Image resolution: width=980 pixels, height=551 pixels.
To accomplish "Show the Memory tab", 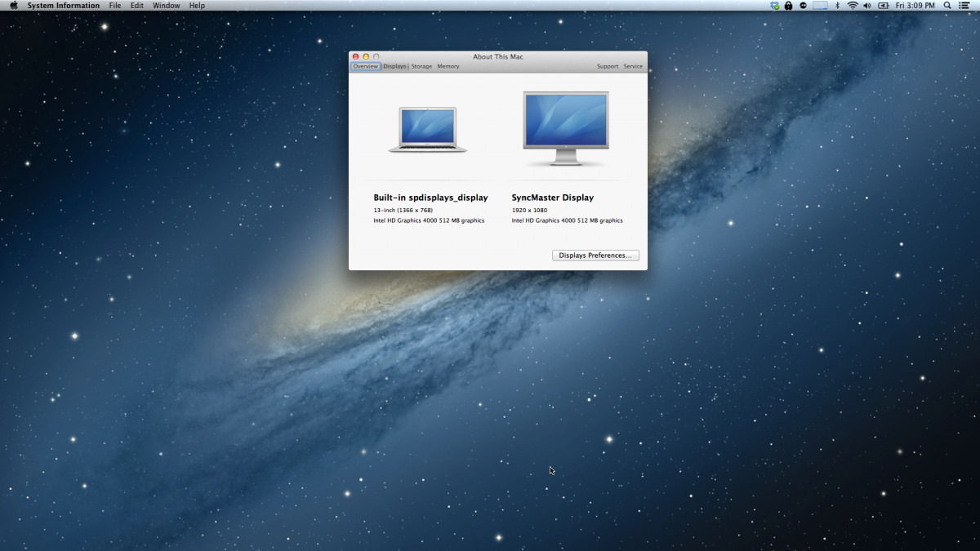I will 448,66.
